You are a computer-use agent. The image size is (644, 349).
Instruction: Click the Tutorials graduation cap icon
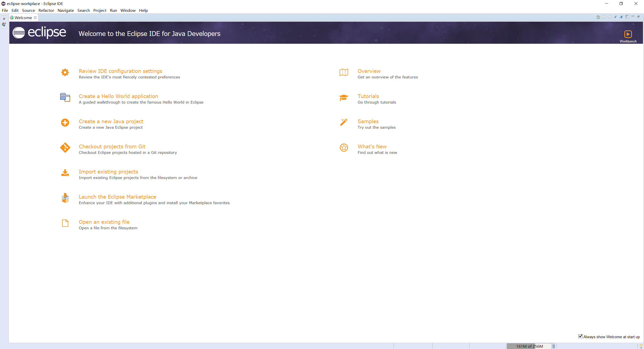(344, 97)
